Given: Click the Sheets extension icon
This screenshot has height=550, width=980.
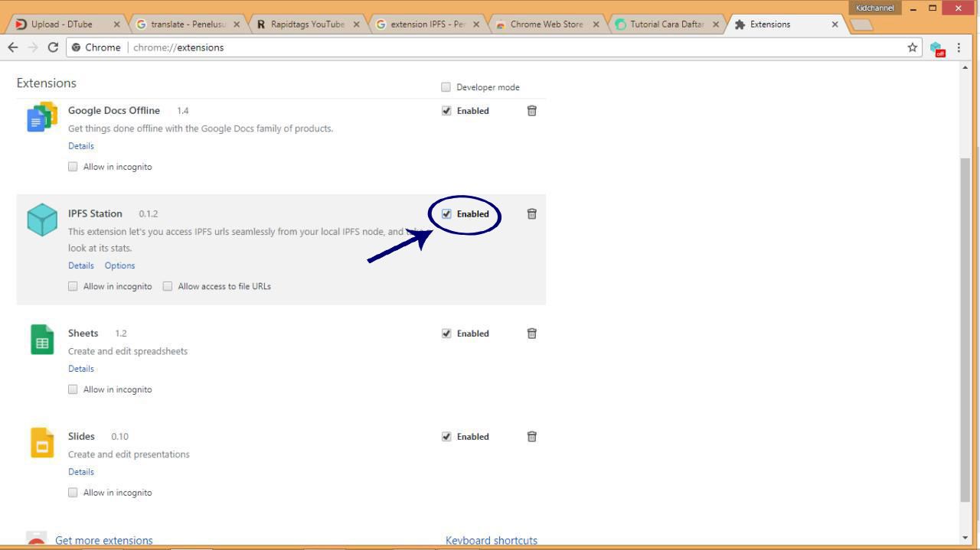Looking at the screenshot, I should point(42,340).
